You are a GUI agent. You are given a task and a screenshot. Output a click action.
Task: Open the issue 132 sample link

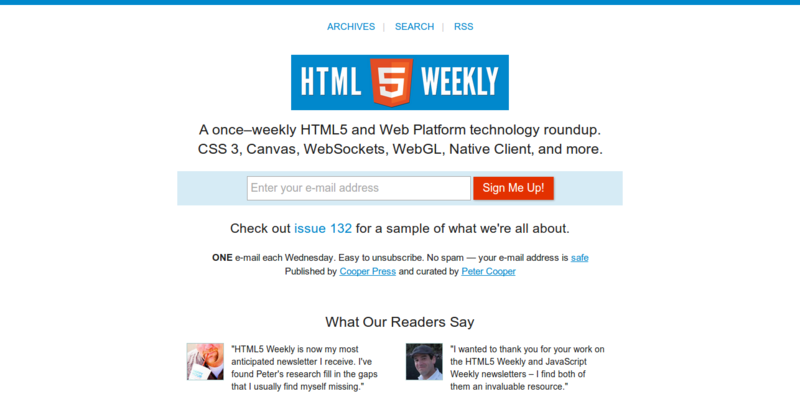click(x=323, y=229)
